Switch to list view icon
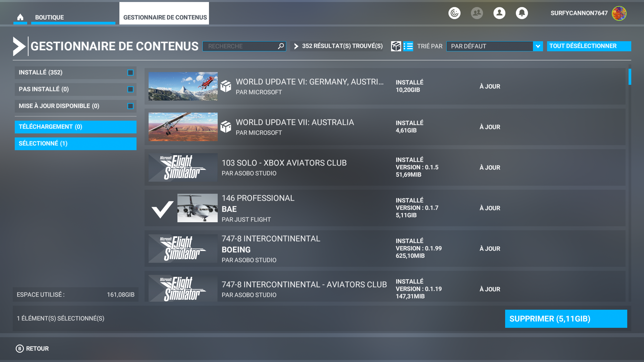644x362 pixels. [408, 46]
